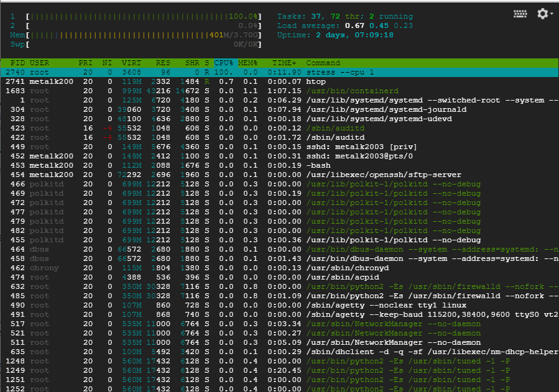Sort by the PID column header
This screenshot has width=559, height=392.
tap(17, 63)
